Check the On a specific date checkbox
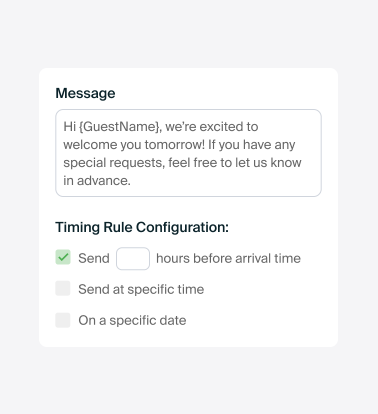 pyautogui.click(x=63, y=320)
